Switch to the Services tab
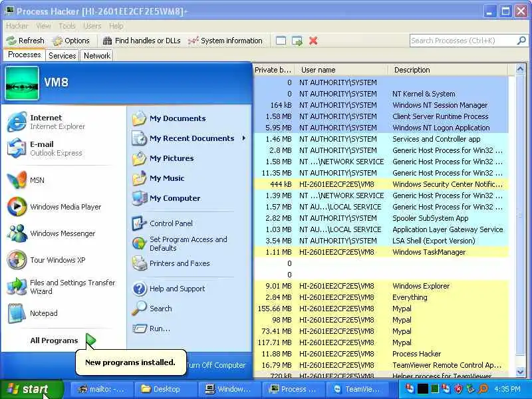Image resolution: width=532 pixels, height=399 pixels. point(62,55)
